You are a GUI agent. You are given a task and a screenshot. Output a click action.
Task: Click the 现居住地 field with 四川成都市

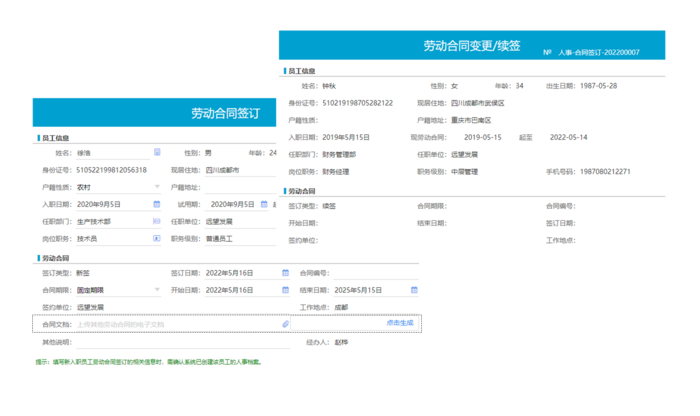(x=240, y=170)
